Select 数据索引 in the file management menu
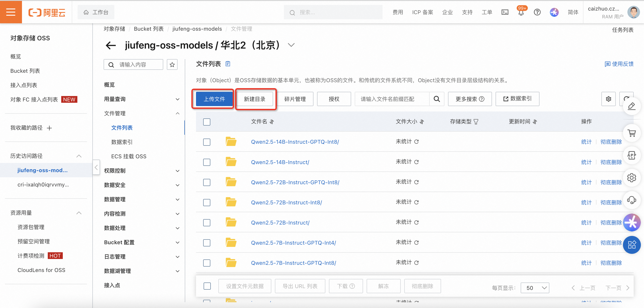 [x=122, y=142]
